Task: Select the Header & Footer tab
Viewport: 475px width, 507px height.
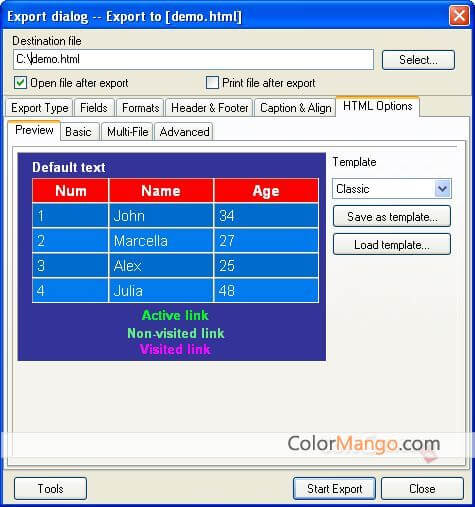Action: 209,108
